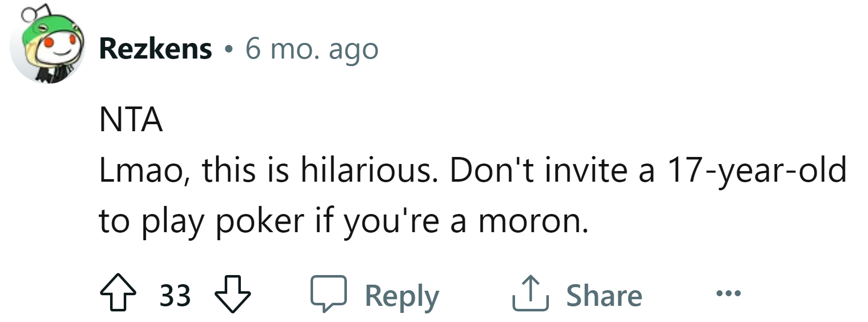Viewport: 868px width, 322px height.
Task: Upvote the comment by Rezkens
Action: tap(118, 292)
